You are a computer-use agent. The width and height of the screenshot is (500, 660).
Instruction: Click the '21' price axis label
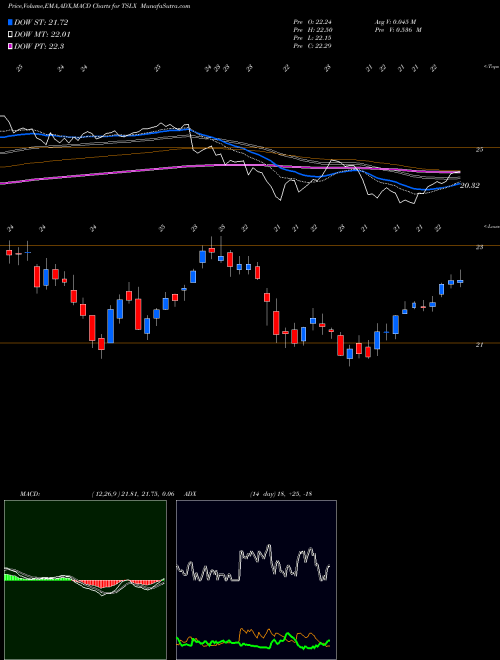[x=479, y=345]
